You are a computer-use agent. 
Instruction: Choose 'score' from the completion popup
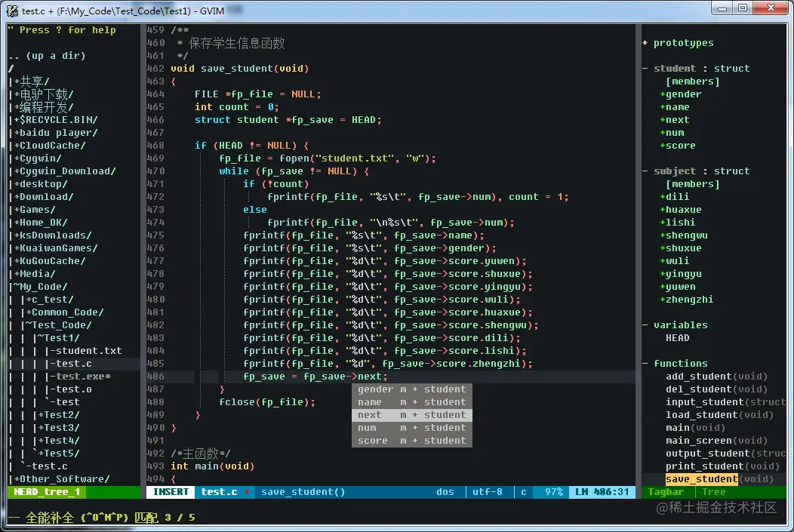411,441
